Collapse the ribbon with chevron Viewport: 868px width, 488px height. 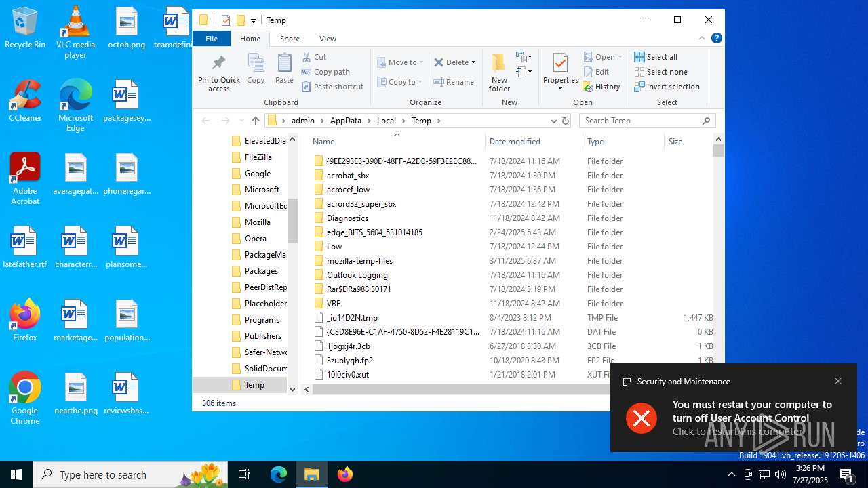pos(702,39)
